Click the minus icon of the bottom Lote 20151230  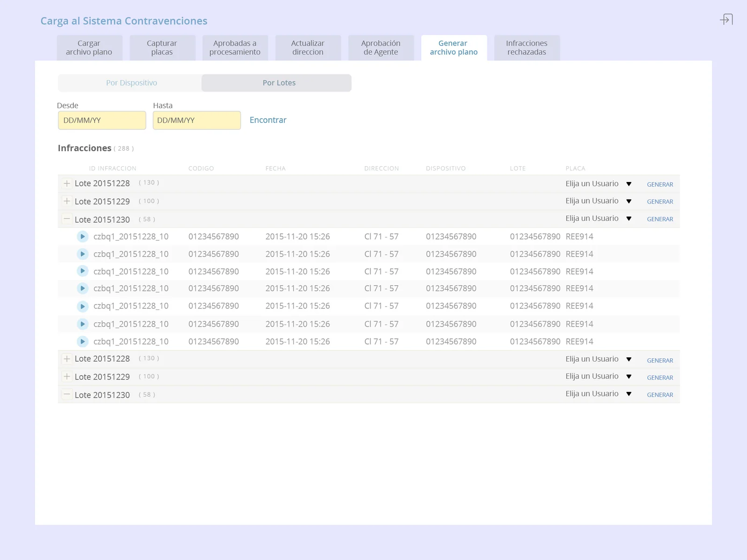tap(67, 394)
